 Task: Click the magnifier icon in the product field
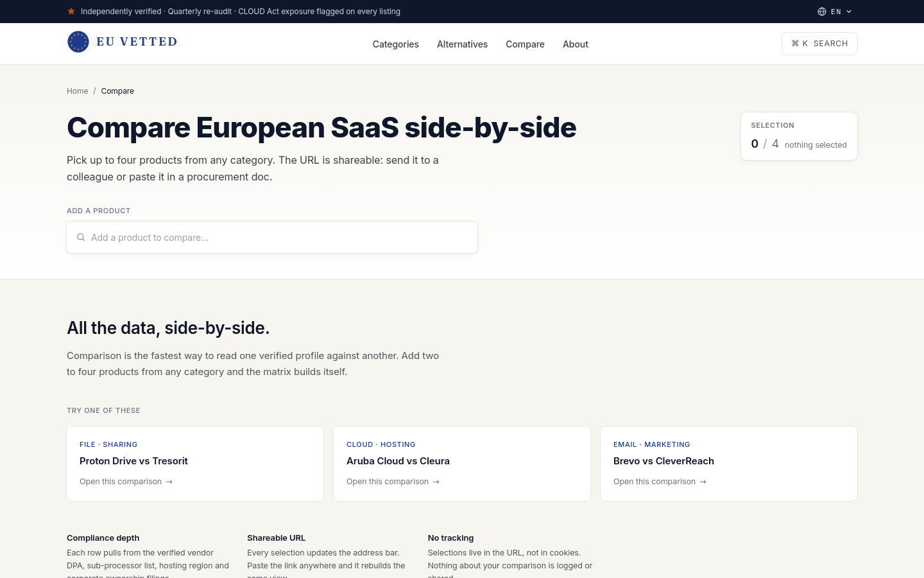tap(81, 237)
